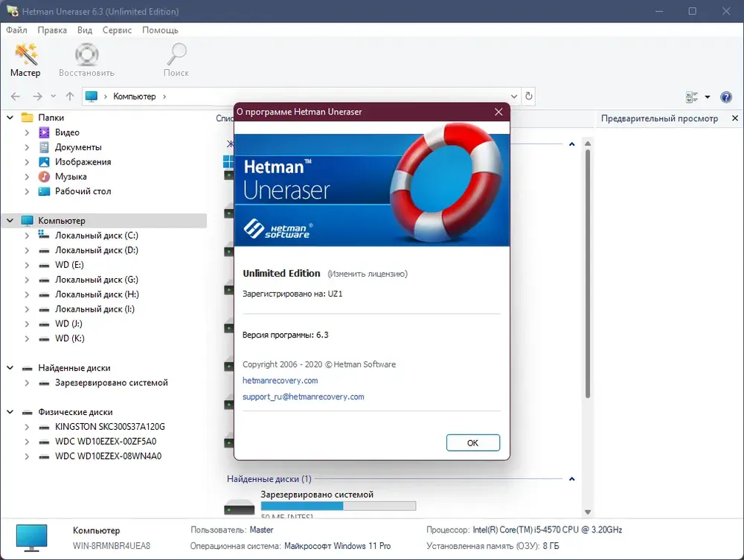Image resolution: width=744 pixels, height=560 pixels.
Task: Select WDC WD10EZEX-00ZF5A0 disk
Action: point(106,442)
